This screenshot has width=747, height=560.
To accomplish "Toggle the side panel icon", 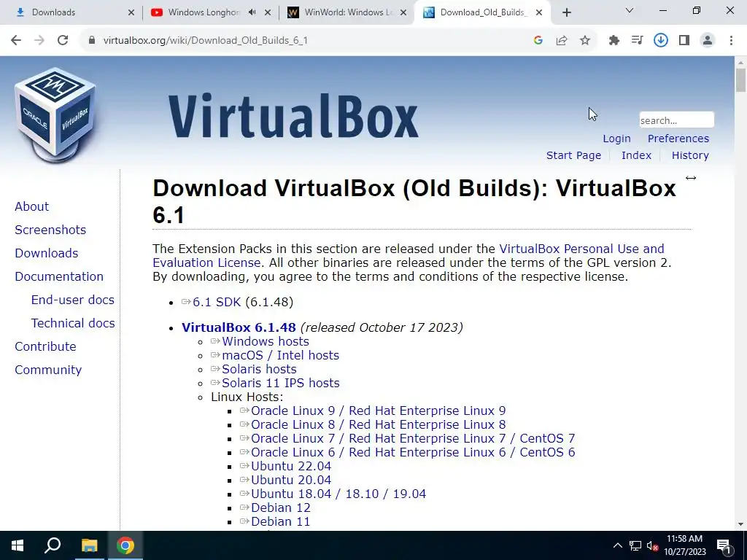I will [x=684, y=41].
